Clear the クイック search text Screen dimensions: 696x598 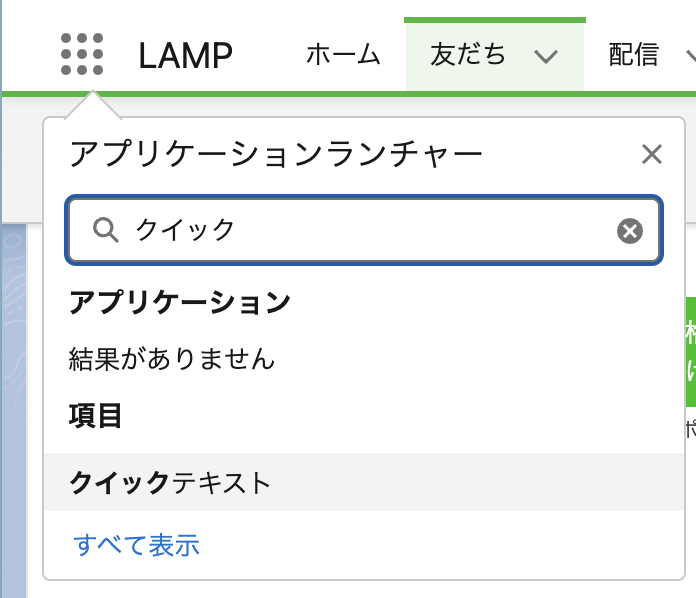click(629, 231)
